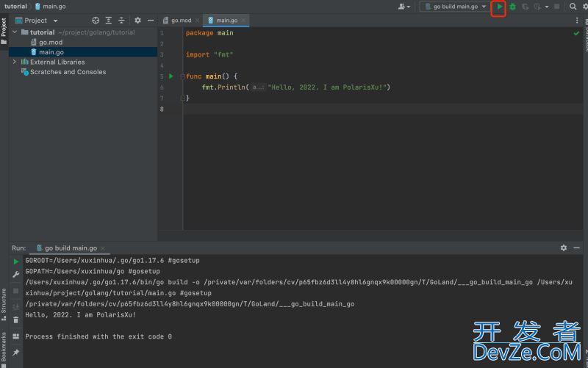This screenshot has width=588, height=368.
Task: Place cursor on empty line 8
Action: (x=382, y=109)
